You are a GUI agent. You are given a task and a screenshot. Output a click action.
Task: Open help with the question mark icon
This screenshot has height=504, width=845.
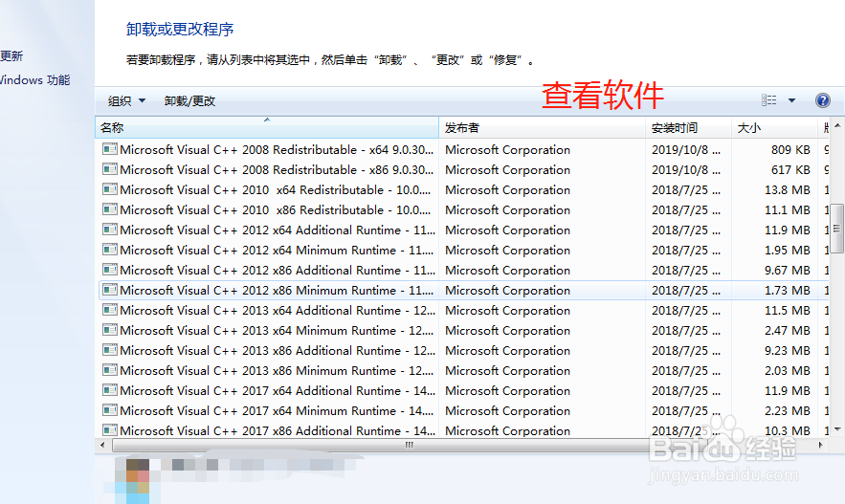(823, 100)
